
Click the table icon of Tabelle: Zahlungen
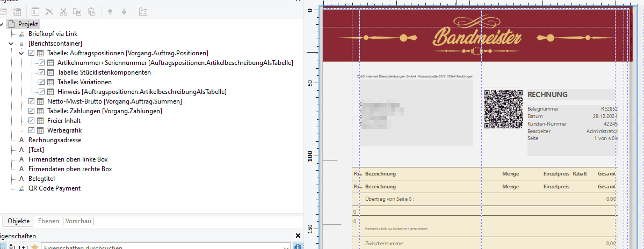pos(40,111)
